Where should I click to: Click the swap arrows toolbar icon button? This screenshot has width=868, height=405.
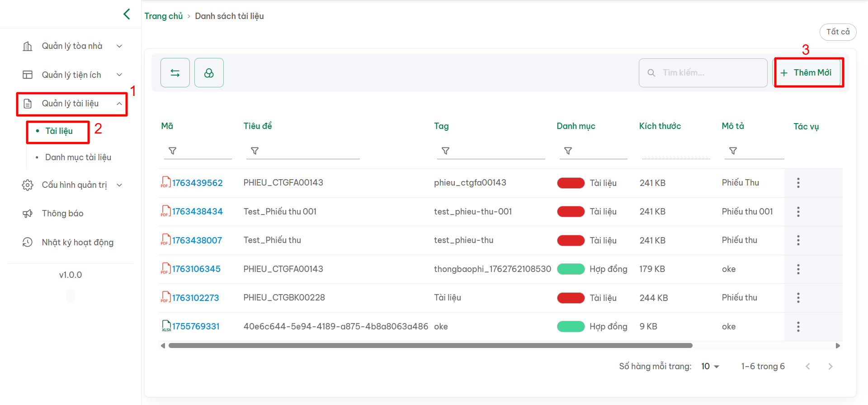[175, 73]
